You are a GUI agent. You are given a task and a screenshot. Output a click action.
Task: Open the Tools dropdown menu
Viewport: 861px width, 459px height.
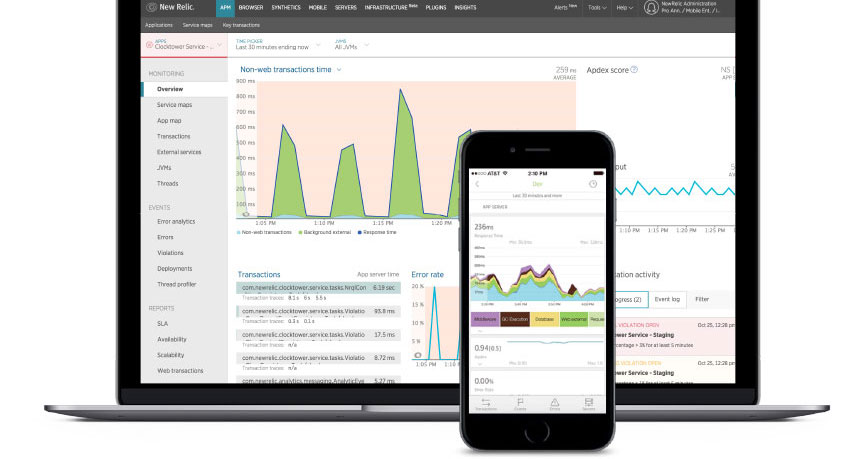tap(597, 8)
